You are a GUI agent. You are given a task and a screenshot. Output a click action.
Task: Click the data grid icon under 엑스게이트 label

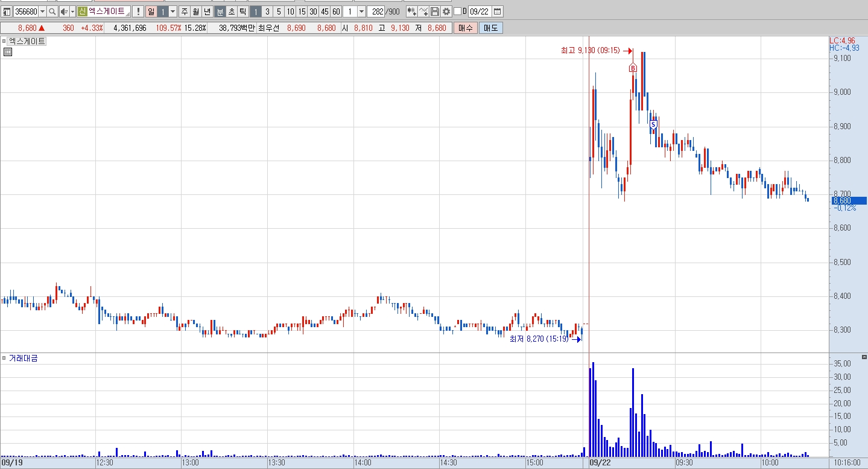click(x=7, y=52)
